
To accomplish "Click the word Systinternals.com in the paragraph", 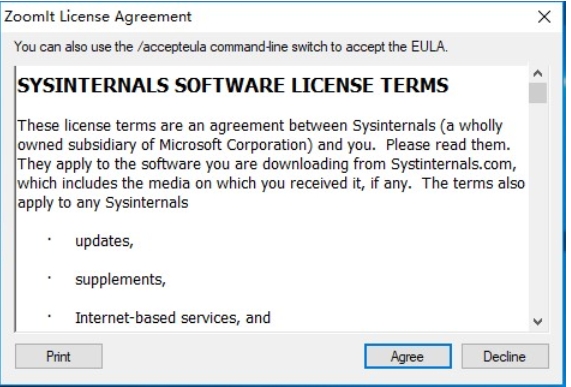I will (454, 164).
